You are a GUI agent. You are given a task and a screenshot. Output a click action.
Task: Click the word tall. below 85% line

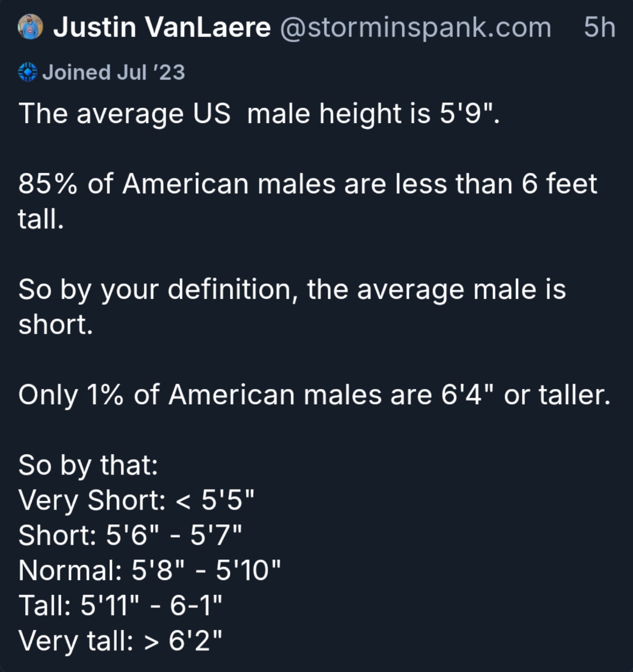tap(40, 219)
